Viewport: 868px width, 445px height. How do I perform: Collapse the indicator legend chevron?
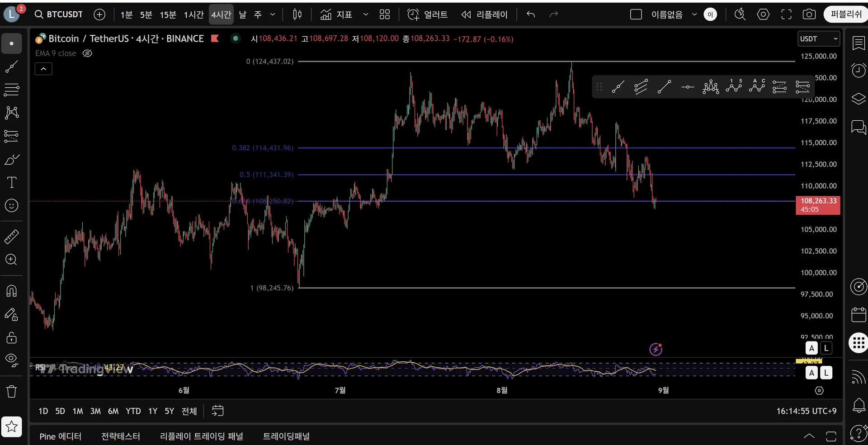[x=43, y=69]
